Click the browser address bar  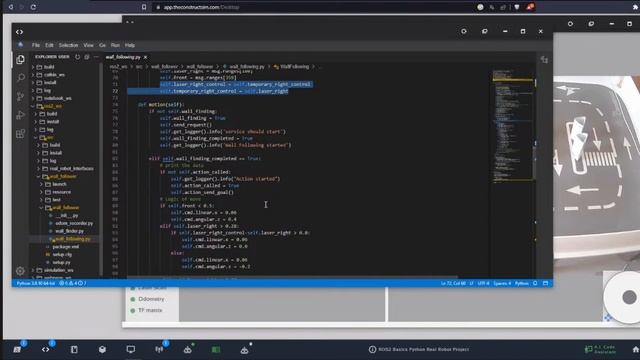click(314, 7)
